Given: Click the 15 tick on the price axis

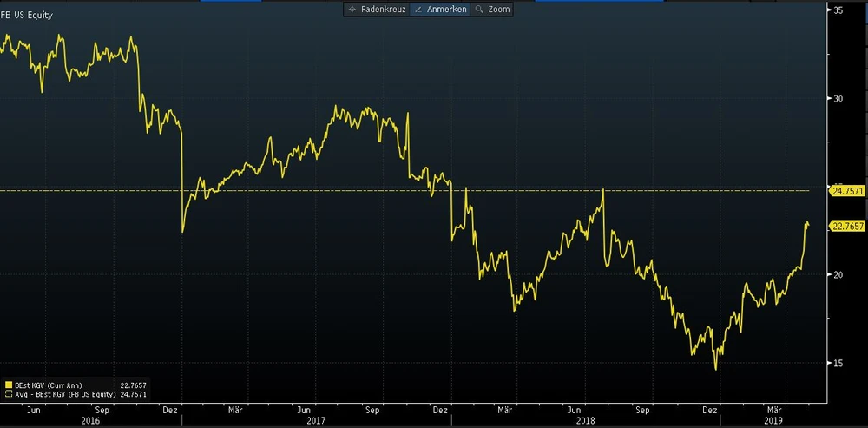Looking at the screenshot, I should pyautogui.click(x=838, y=363).
